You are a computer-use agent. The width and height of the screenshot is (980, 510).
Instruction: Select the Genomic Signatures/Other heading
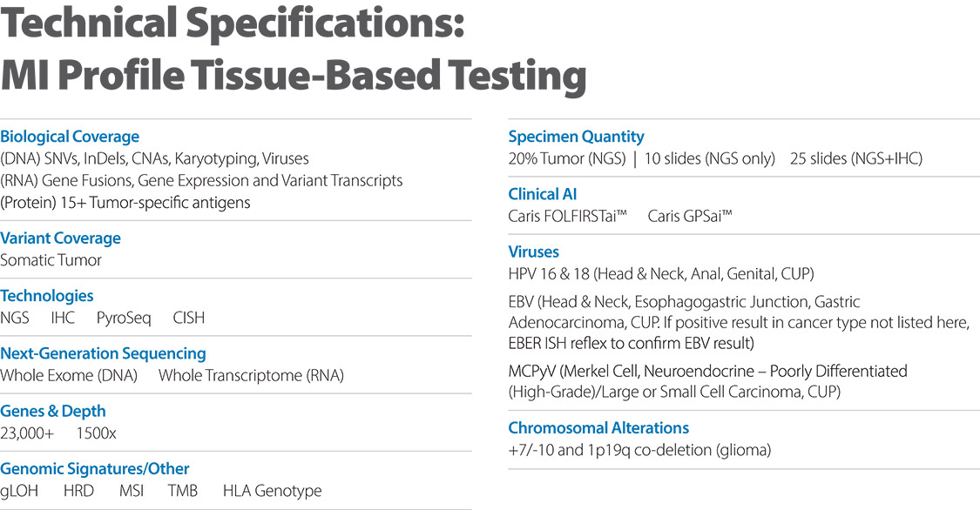tap(95, 468)
